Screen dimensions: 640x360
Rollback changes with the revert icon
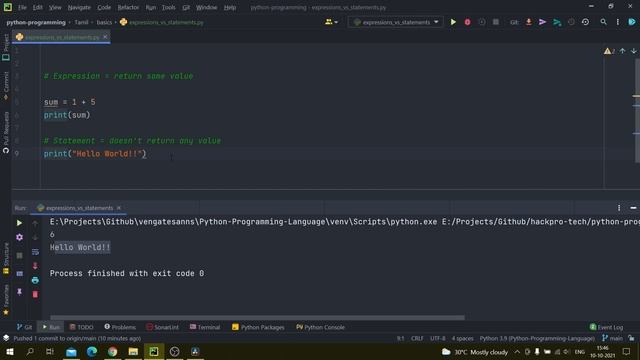(x=585, y=22)
